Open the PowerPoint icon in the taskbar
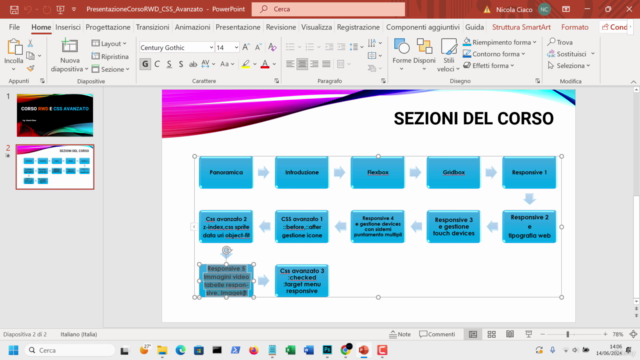640x360 pixels. (364, 350)
